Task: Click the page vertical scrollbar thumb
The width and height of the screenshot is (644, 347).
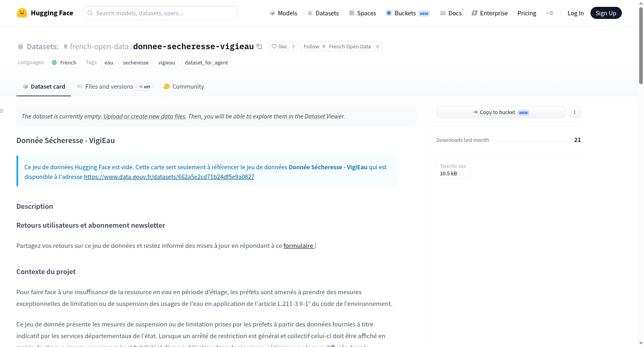Action: point(641,45)
